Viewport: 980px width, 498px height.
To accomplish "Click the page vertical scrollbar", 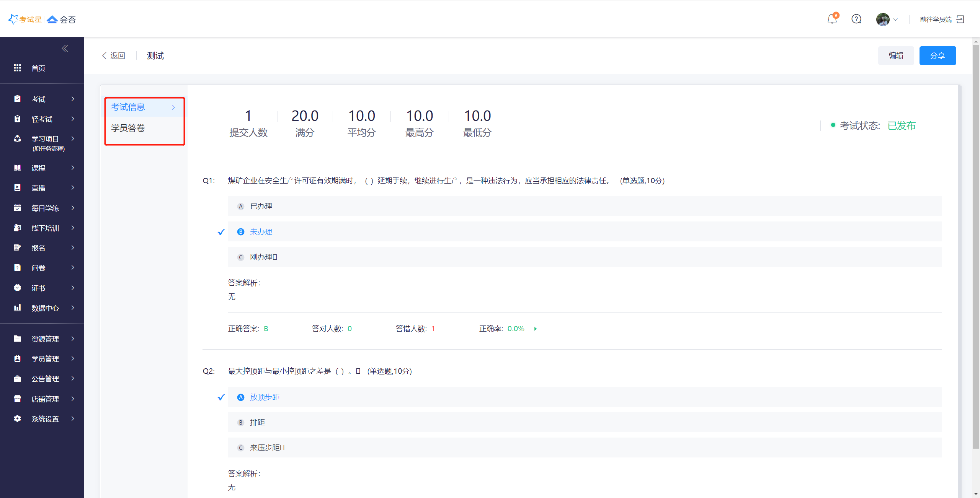I will [976, 245].
